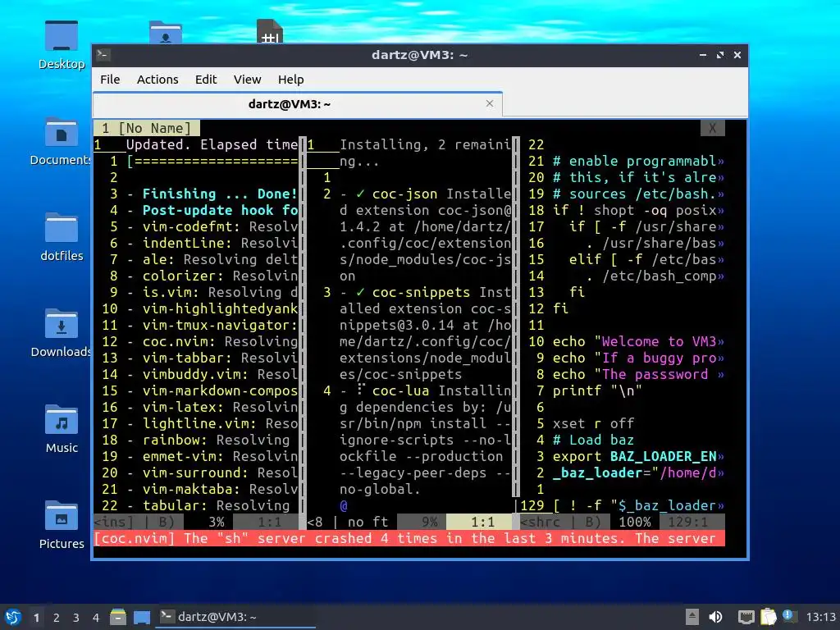Click the 'xset r off' line
This screenshot has height=630, width=840.
594,423
